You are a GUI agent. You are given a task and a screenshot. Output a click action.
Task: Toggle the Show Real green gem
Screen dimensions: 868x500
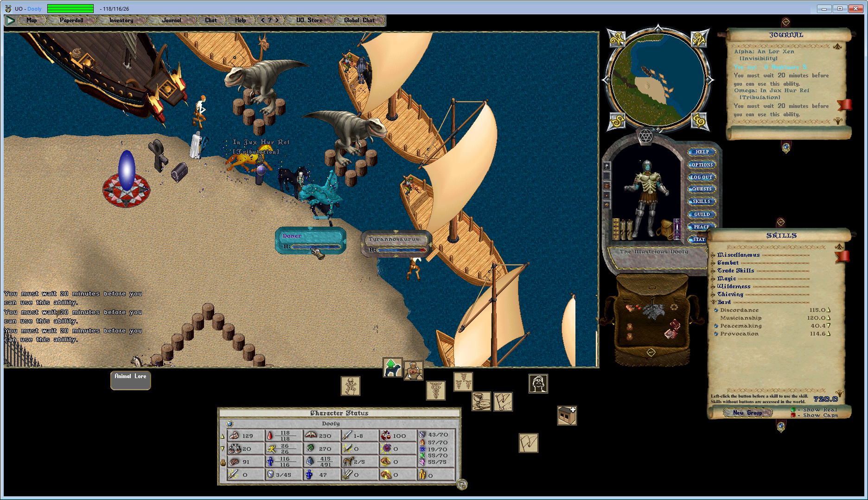pyautogui.click(x=793, y=410)
